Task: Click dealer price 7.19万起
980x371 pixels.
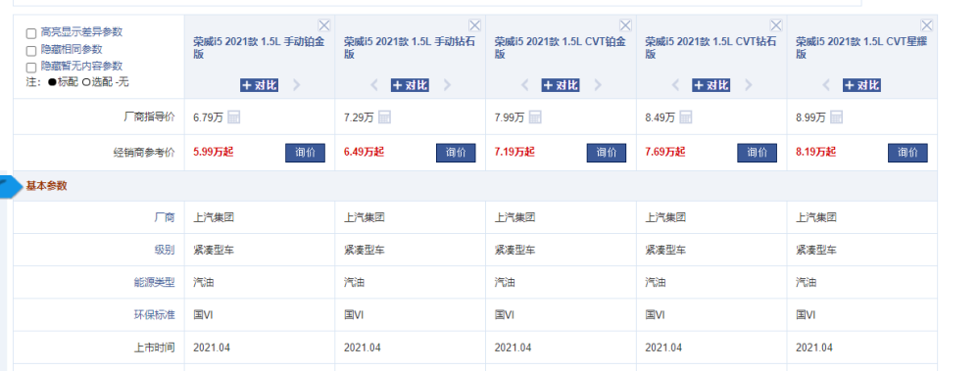Action: pos(514,152)
